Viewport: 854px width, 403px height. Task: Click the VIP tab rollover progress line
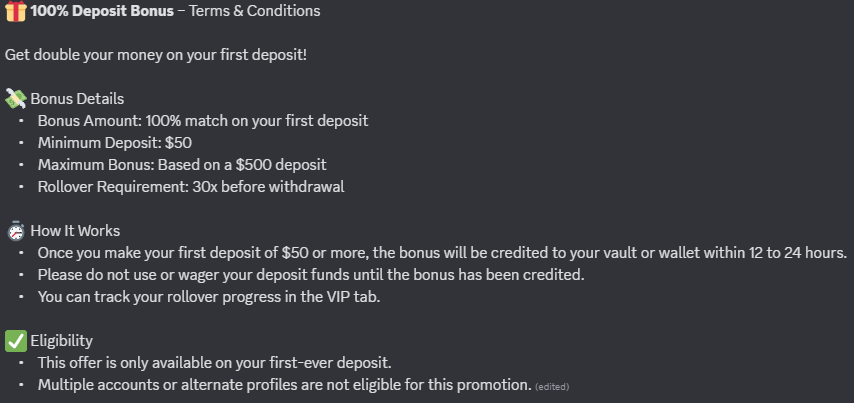coord(209,297)
